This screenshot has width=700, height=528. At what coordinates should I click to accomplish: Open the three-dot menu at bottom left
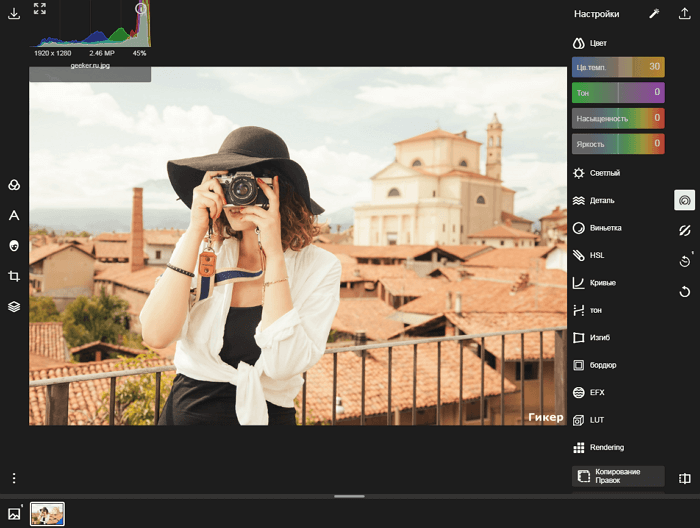[x=14, y=478]
